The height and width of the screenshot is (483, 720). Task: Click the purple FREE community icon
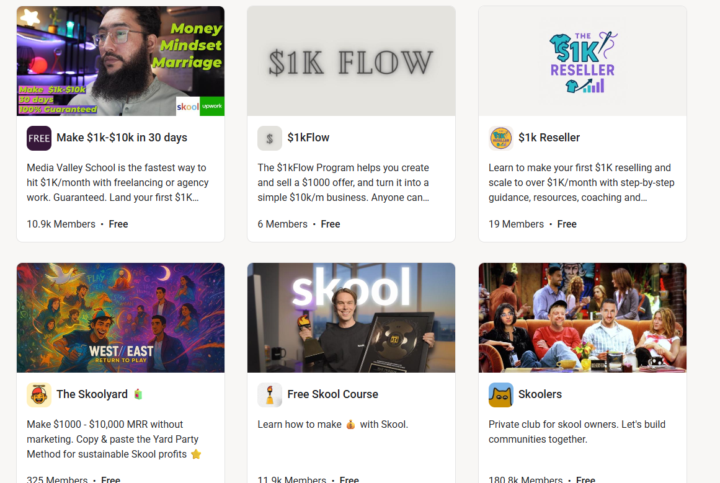coord(39,138)
